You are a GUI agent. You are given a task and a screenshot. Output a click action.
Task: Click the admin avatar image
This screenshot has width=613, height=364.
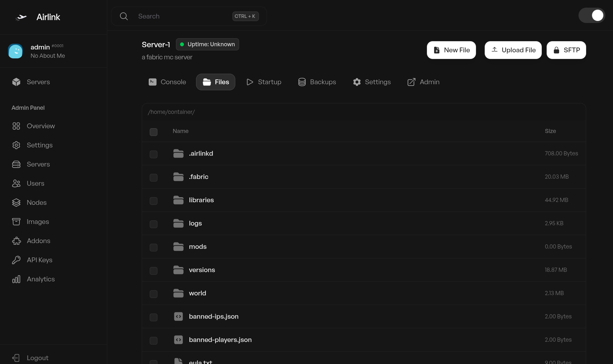pyautogui.click(x=15, y=51)
